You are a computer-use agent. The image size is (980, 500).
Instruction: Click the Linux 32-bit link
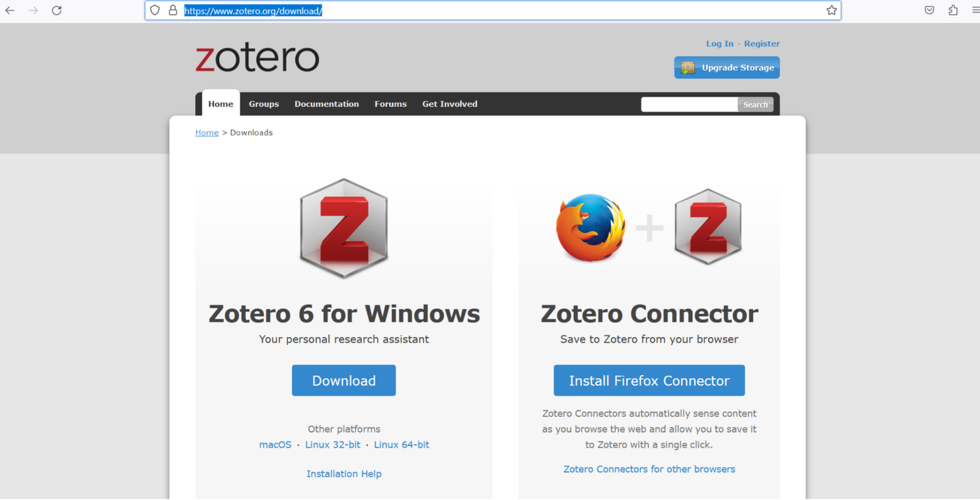333,445
